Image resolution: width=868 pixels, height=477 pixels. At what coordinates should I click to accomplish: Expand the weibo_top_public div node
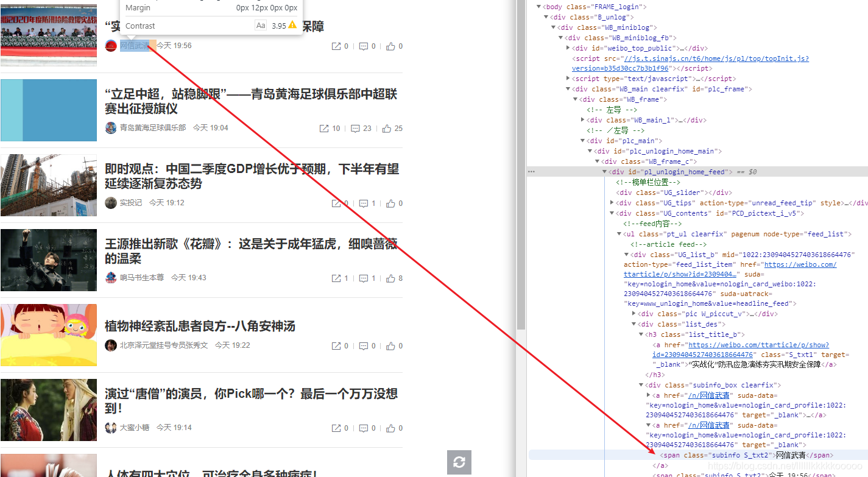[568, 48]
